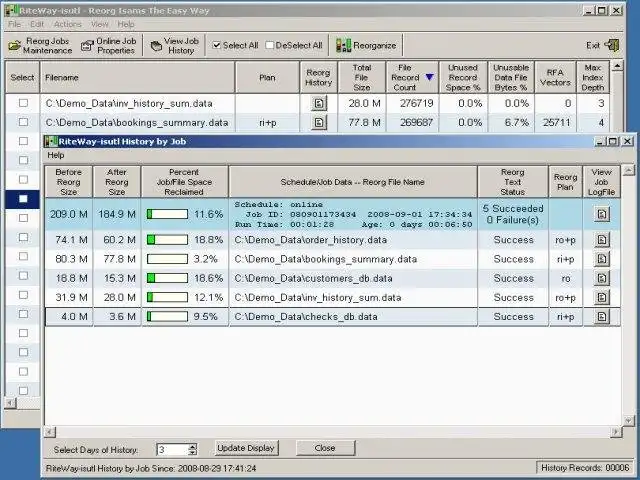This screenshot has width=640, height=480.
Task: Click the Close button in History window
Action: (x=325, y=448)
